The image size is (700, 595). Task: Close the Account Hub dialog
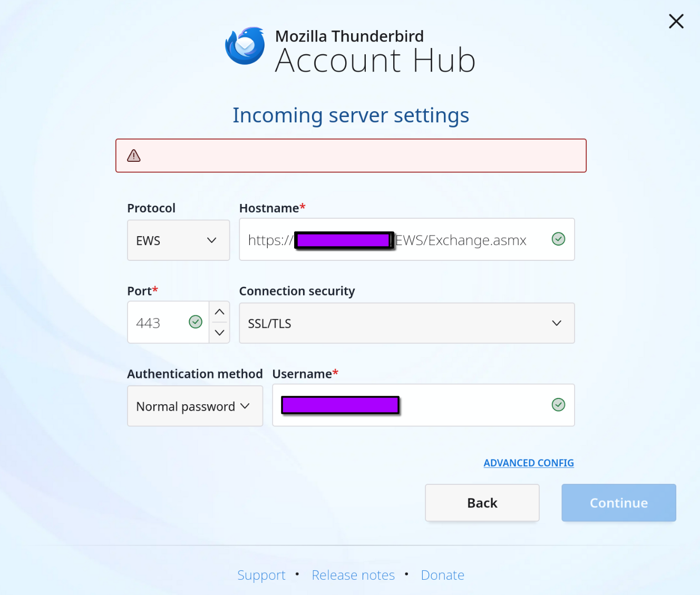point(676,21)
